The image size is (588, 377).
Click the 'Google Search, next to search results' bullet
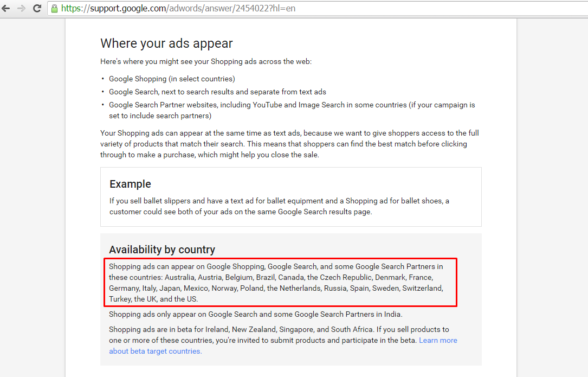pos(217,92)
